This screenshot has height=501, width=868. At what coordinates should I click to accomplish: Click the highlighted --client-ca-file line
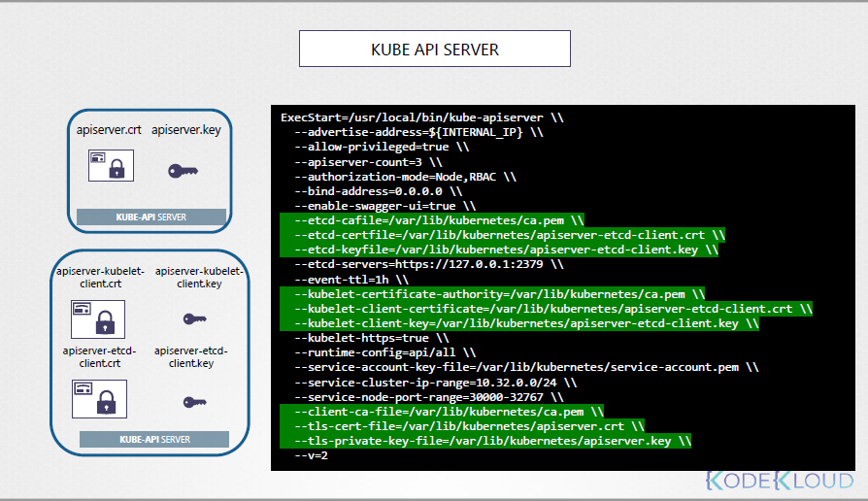(442, 412)
